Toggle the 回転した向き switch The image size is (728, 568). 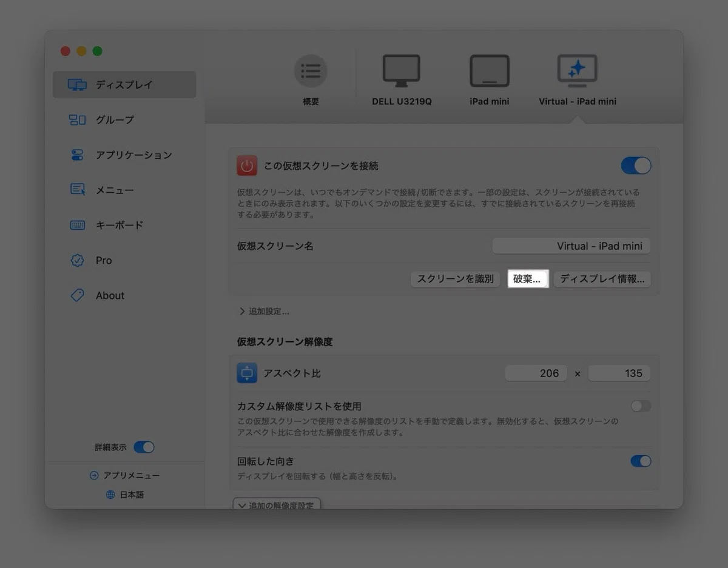[x=641, y=461]
